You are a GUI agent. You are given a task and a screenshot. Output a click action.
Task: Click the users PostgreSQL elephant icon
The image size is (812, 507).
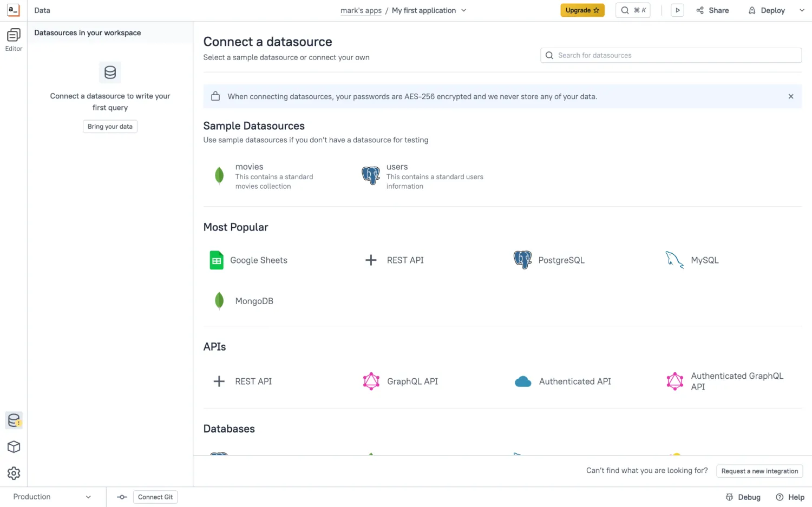click(371, 175)
